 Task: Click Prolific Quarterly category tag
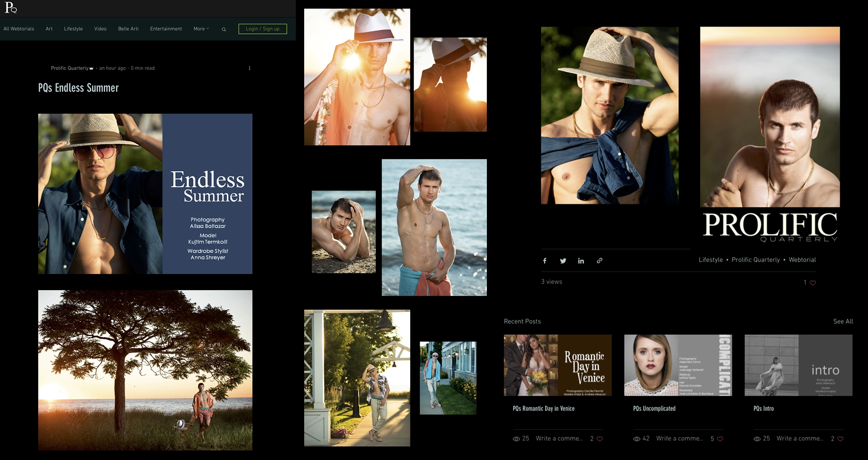coord(756,260)
